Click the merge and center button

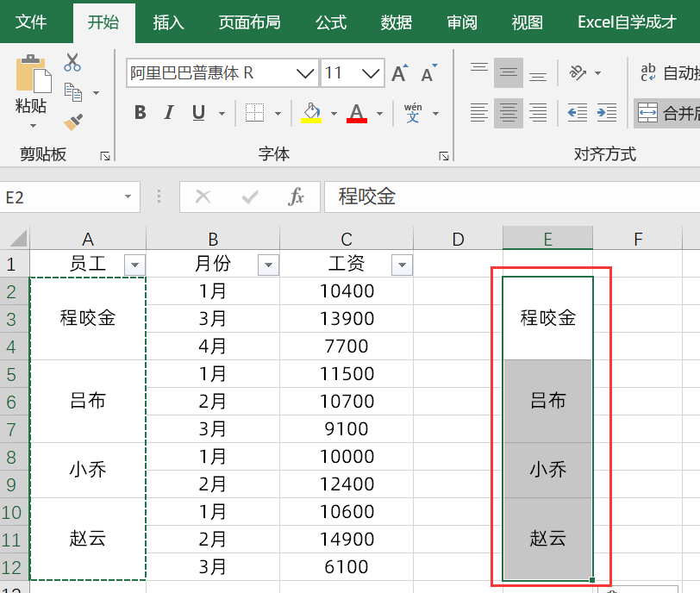(667, 113)
